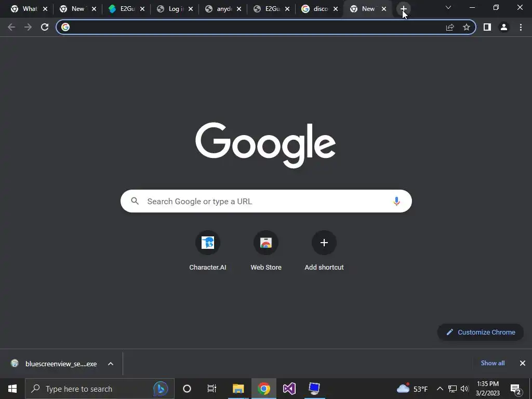Viewport: 532px width, 399px height.
Task: Open Web Store shortcut
Action: point(266,250)
